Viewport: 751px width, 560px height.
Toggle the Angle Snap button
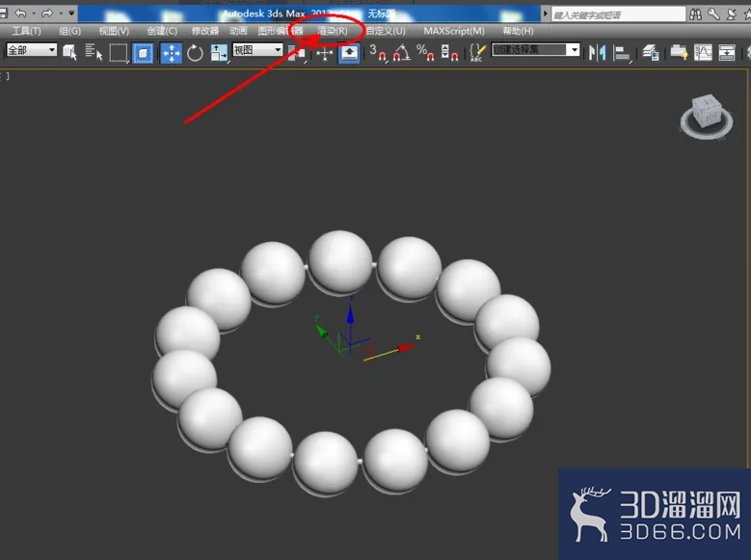401,52
